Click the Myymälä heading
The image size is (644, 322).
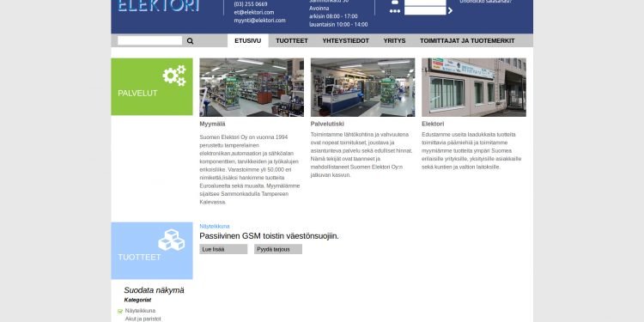(212, 124)
